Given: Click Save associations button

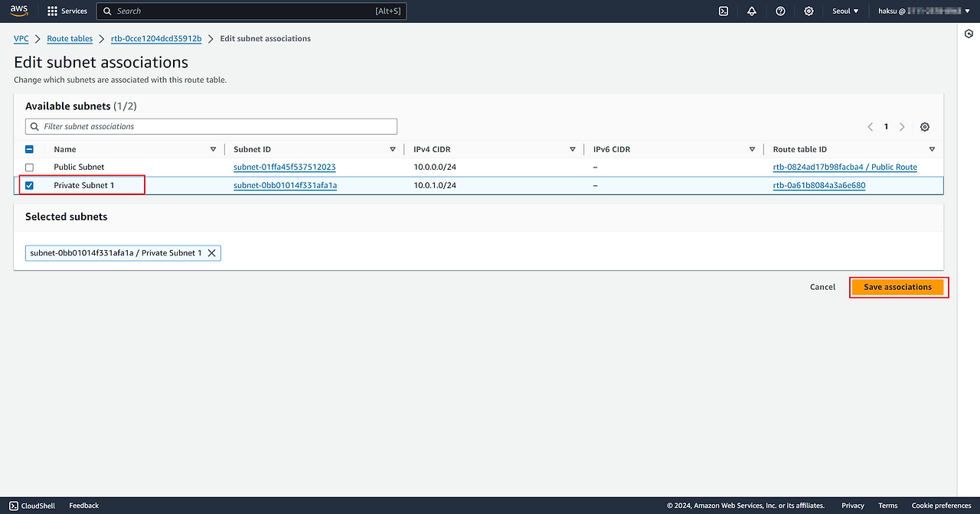Looking at the screenshot, I should pyautogui.click(x=897, y=288).
